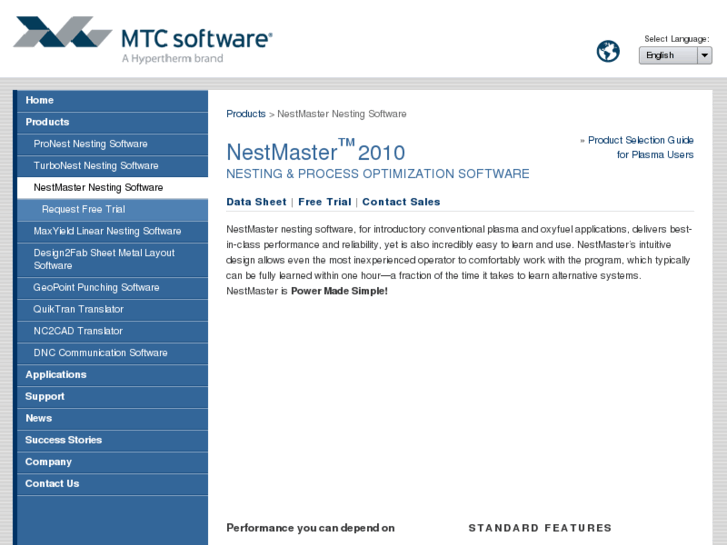727x545 pixels.
Task: Click the globe language icon
Action: point(608,51)
